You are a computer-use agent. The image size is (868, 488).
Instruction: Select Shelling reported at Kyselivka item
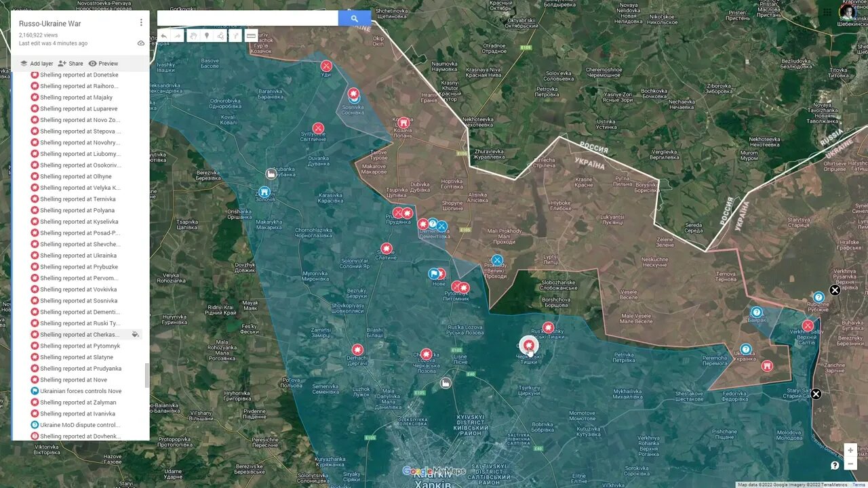[x=80, y=222]
